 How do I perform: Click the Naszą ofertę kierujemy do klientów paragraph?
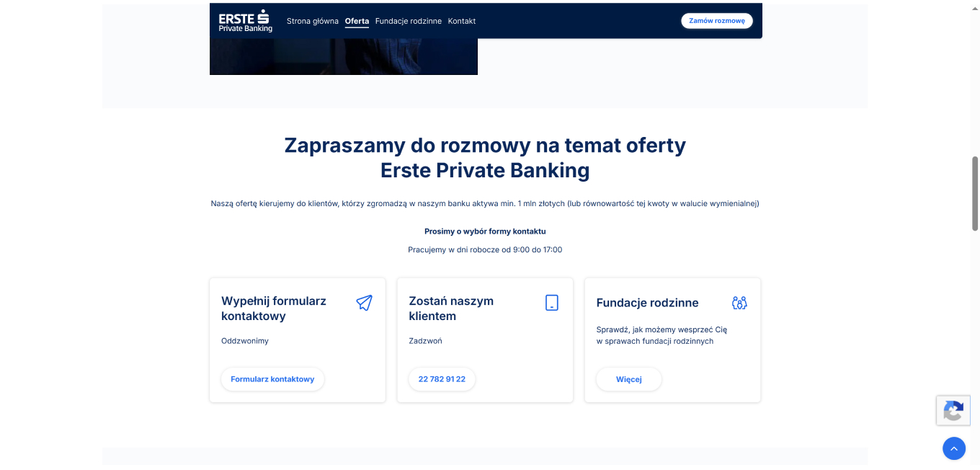pyautogui.click(x=485, y=203)
